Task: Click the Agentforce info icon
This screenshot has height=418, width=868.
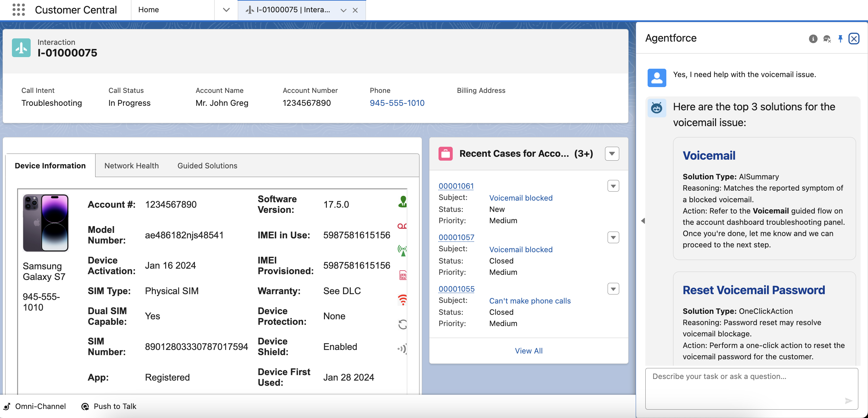Action: tap(813, 39)
